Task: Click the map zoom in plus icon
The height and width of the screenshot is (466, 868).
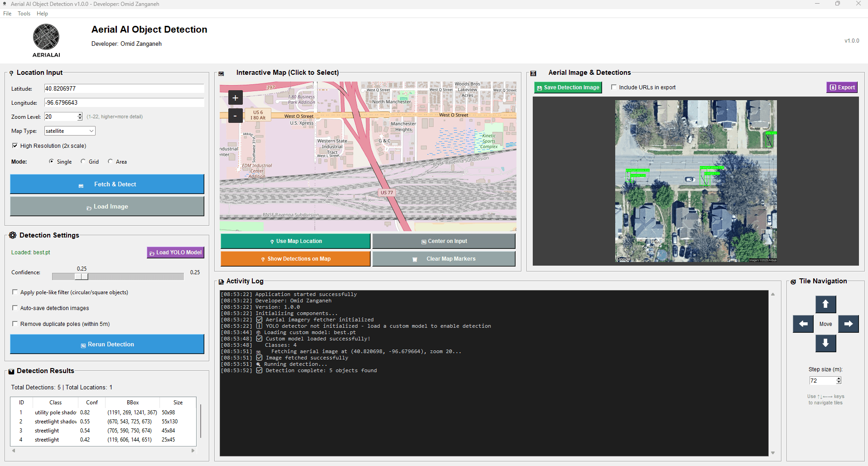Action: 235,97
